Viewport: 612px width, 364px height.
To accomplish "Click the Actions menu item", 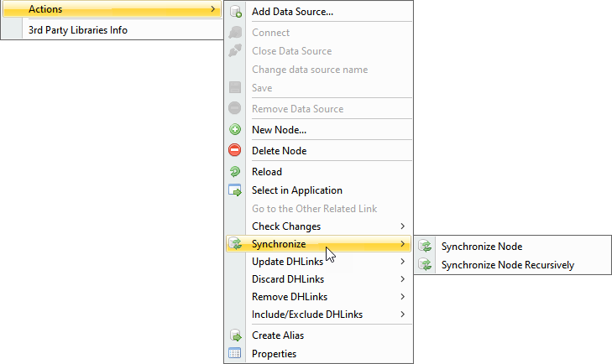I will click(x=45, y=9).
